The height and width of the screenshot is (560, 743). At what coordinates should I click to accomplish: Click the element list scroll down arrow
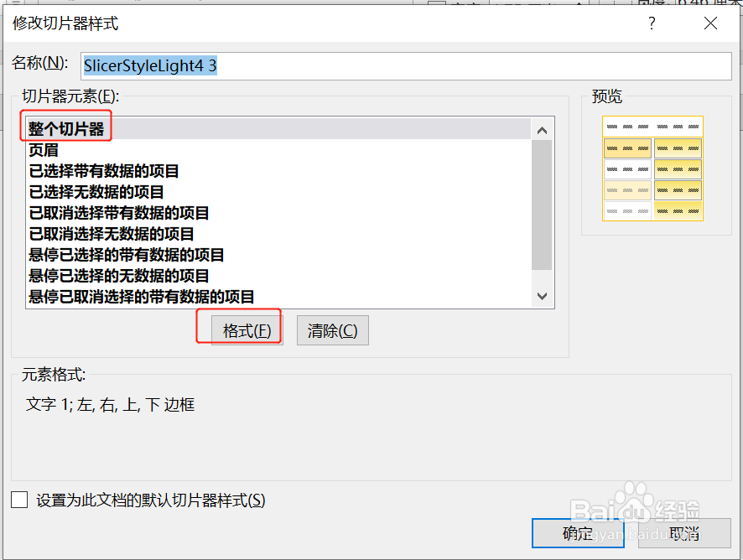click(542, 296)
